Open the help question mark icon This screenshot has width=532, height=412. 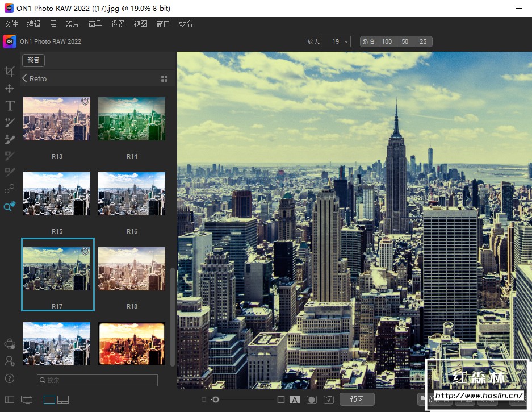[10, 378]
